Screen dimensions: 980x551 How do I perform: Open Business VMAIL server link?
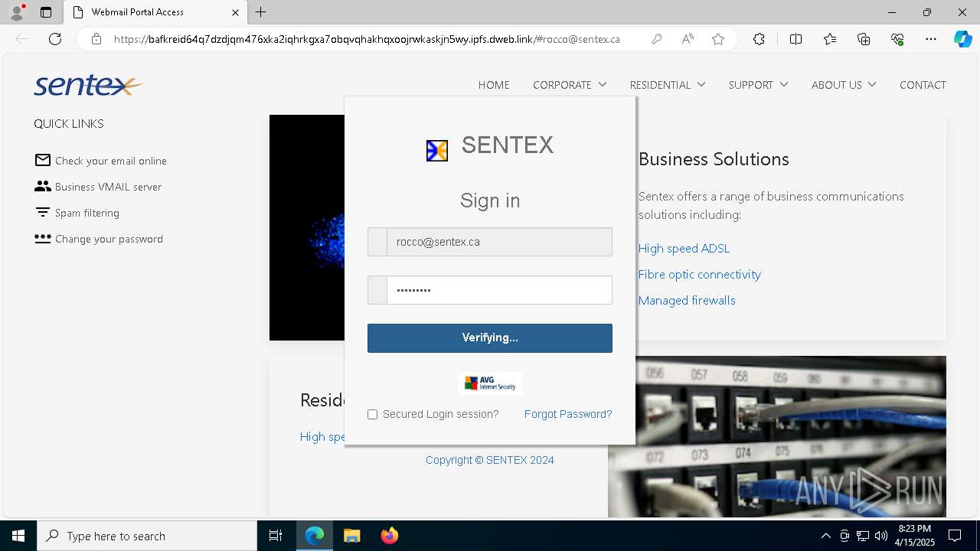pyautogui.click(x=108, y=187)
